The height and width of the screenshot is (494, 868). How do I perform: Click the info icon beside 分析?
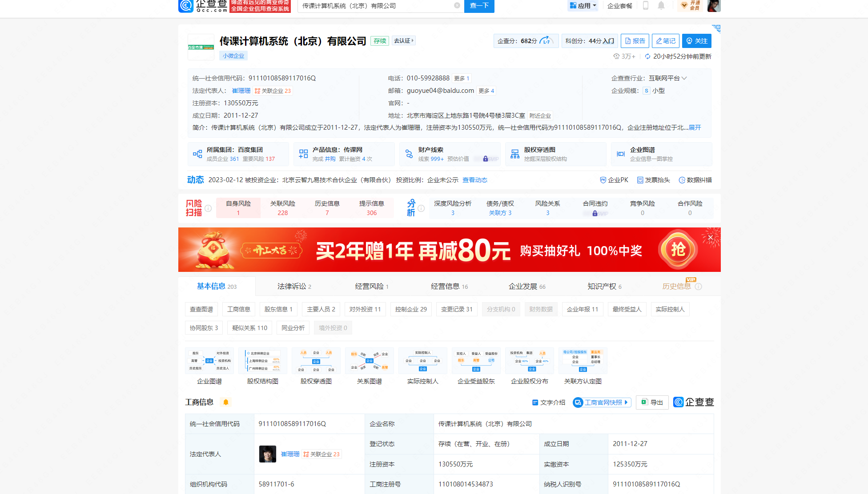tap(421, 208)
